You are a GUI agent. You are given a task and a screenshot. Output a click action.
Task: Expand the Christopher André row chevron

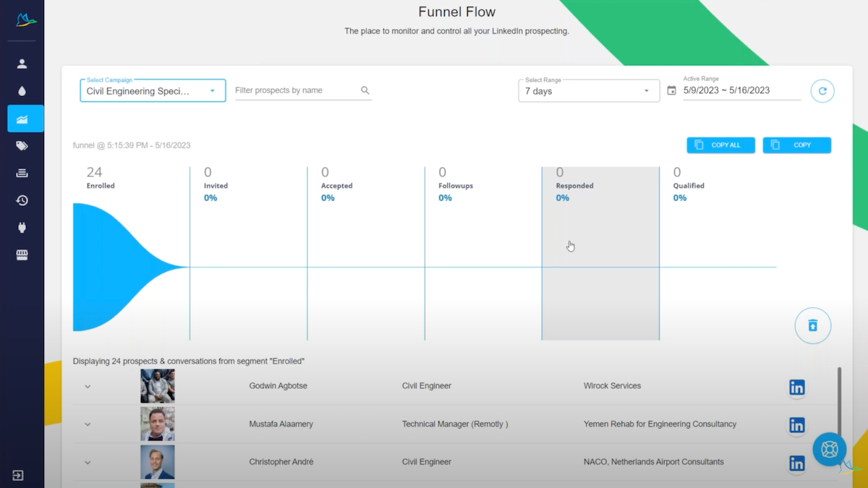[x=88, y=463]
